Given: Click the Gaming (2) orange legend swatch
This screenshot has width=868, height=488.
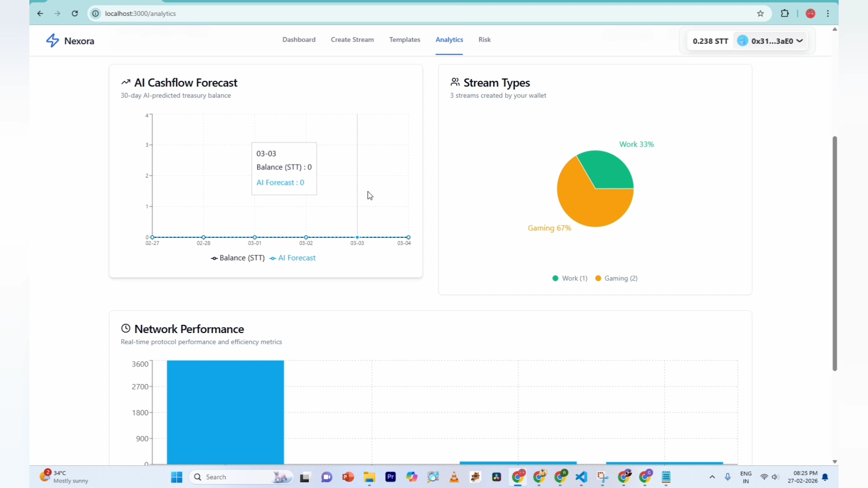Looking at the screenshot, I should coord(598,278).
